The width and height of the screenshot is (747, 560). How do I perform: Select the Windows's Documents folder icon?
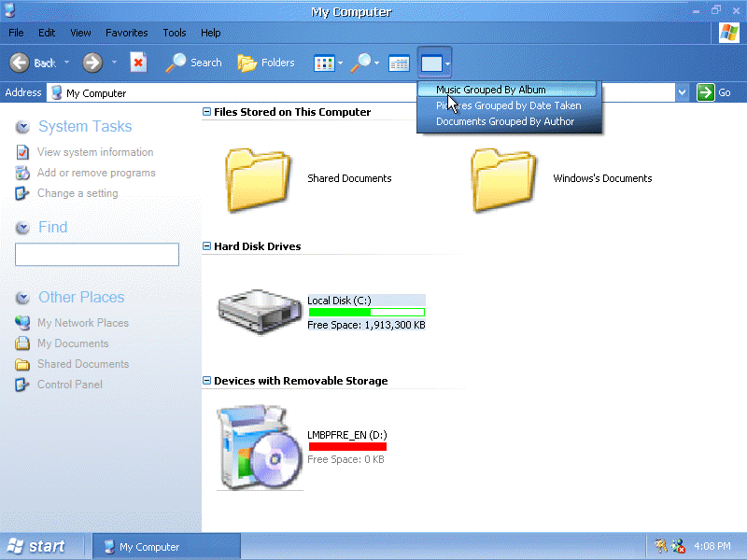503,179
